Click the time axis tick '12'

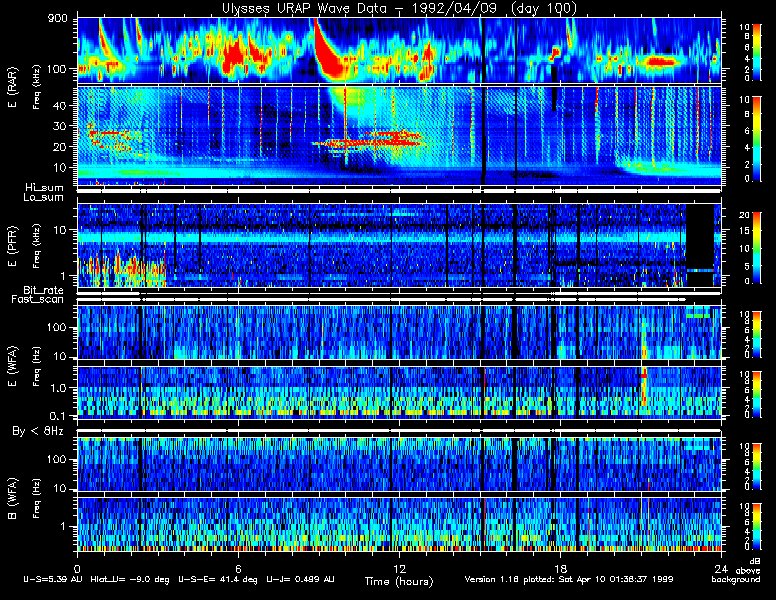click(399, 568)
